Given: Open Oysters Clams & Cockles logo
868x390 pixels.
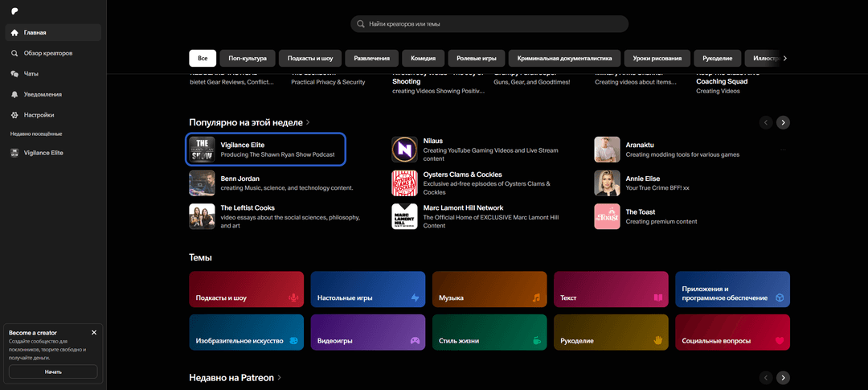Looking at the screenshot, I should click(404, 183).
